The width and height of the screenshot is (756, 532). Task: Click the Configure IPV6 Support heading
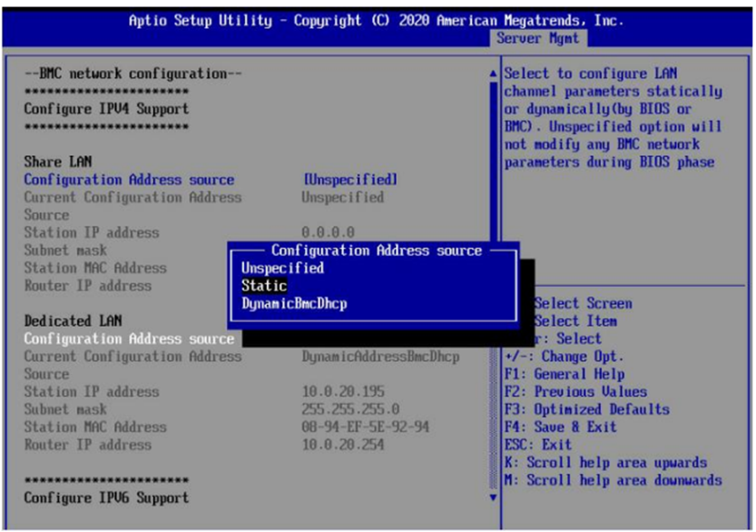pyautogui.click(x=106, y=498)
